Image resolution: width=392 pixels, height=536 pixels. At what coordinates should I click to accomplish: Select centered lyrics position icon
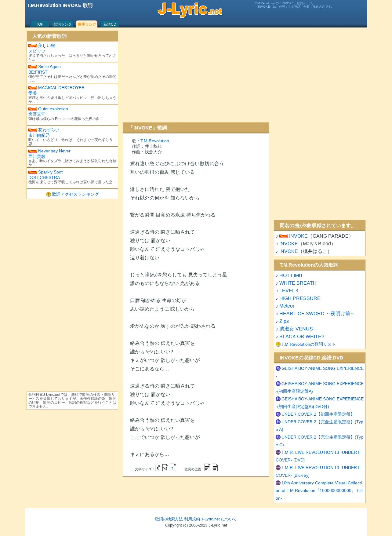click(x=215, y=467)
